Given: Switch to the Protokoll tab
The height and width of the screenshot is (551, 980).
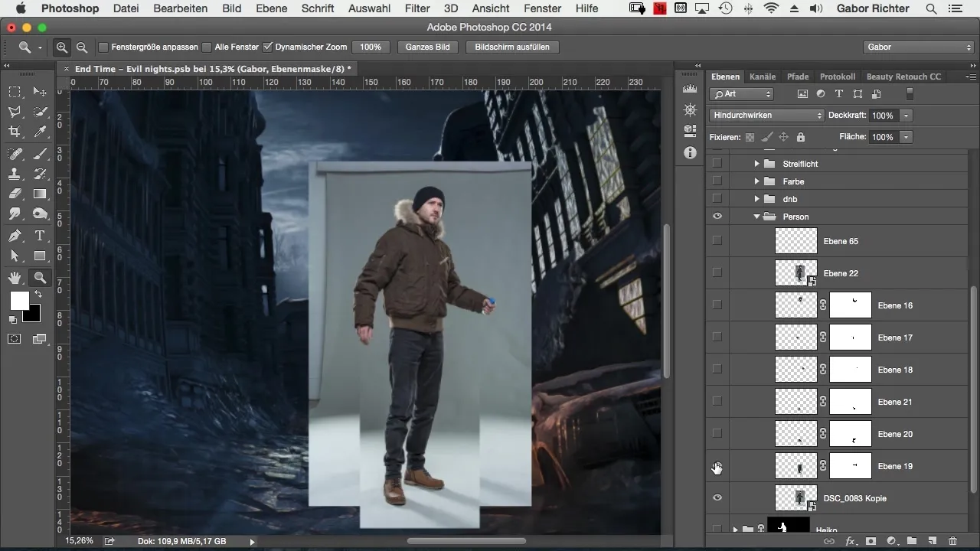Looking at the screenshot, I should pos(837,77).
